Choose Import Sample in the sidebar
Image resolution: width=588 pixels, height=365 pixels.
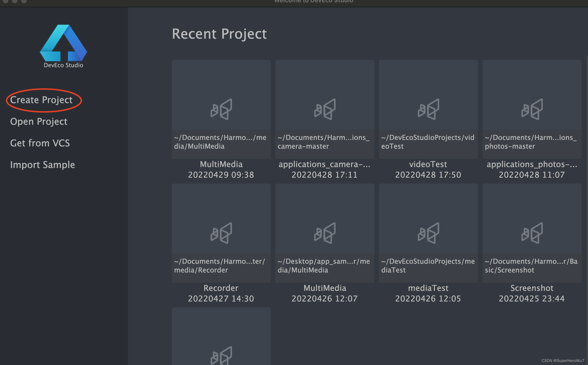pyautogui.click(x=43, y=165)
